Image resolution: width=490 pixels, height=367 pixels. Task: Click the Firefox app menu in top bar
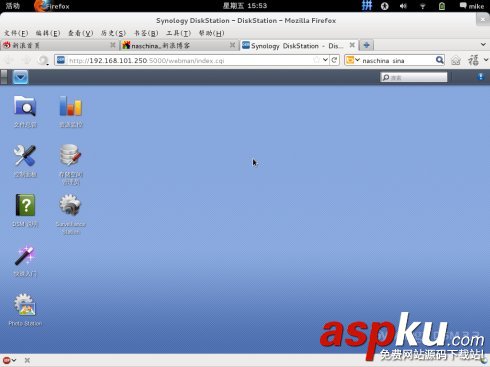pyautogui.click(x=52, y=6)
